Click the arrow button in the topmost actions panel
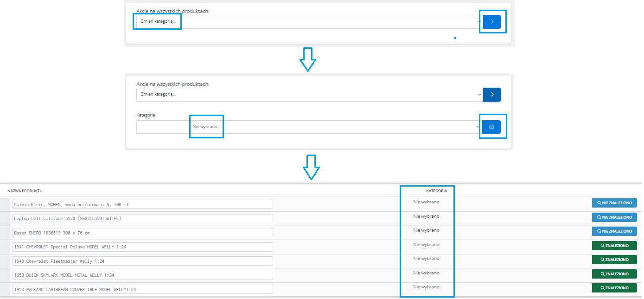 pyautogui.click(x=492, y=22)
